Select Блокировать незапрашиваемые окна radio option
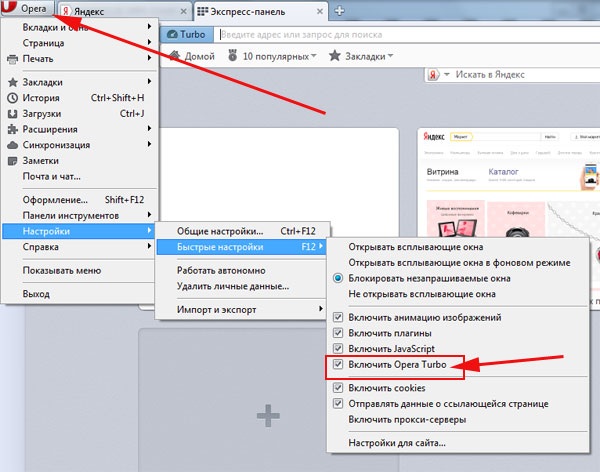Screen dimensions: 600x472 [338, 278]
